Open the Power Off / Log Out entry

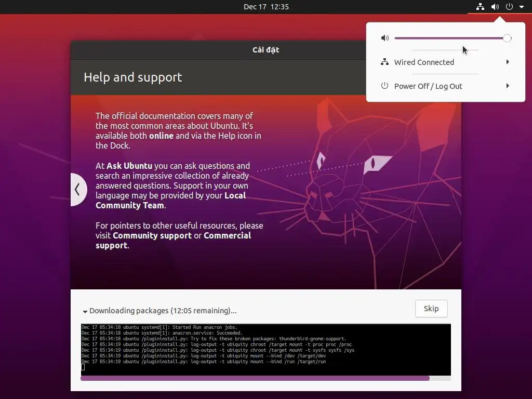445,86
